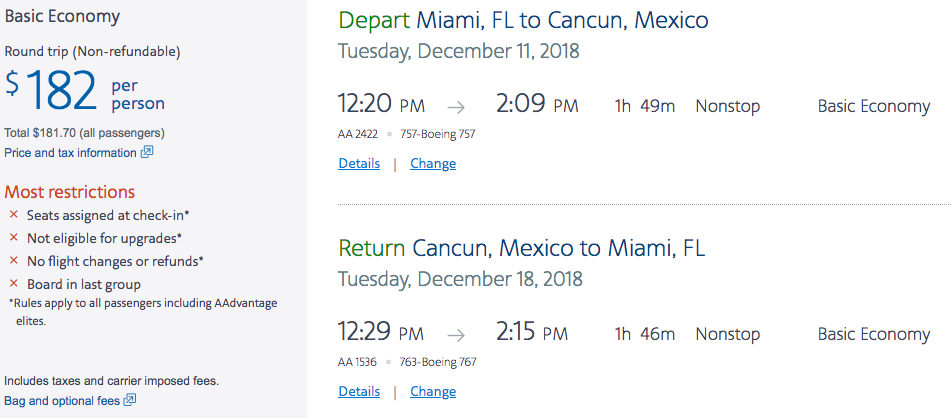Click the Return Cancun, Mexico to Miami heading
This screenshot has width=951, height=418.
[521, 248]
